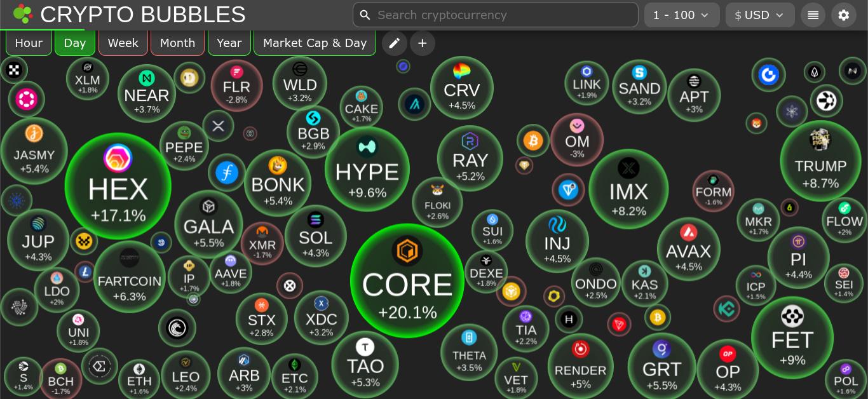Open the list view icon
Screen dimensions: 868x399
pos(813,15)
